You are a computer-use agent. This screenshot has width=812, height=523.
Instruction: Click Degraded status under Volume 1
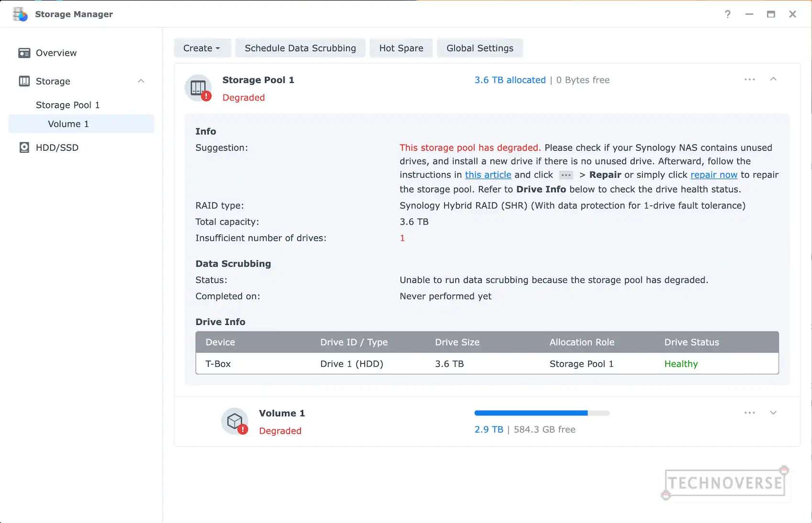pos(280,431)
